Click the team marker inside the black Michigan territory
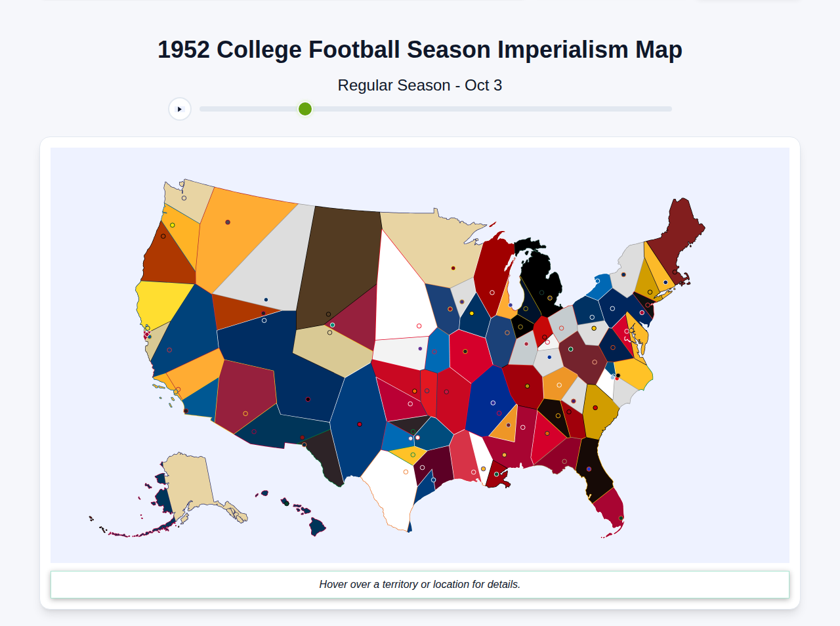Screen dimensions: 840x626 coord(550,297)
